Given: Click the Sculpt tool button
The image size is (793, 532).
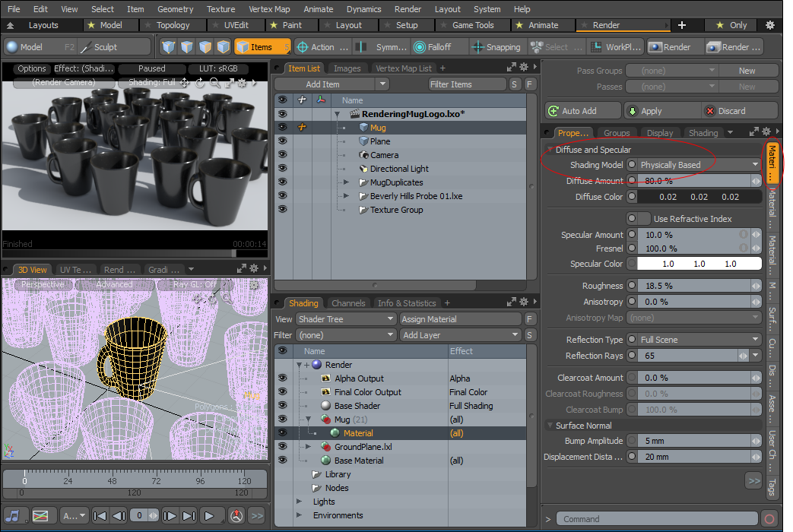Looking at the screenshot, I should pyautogui.click(x=100, y=47).
